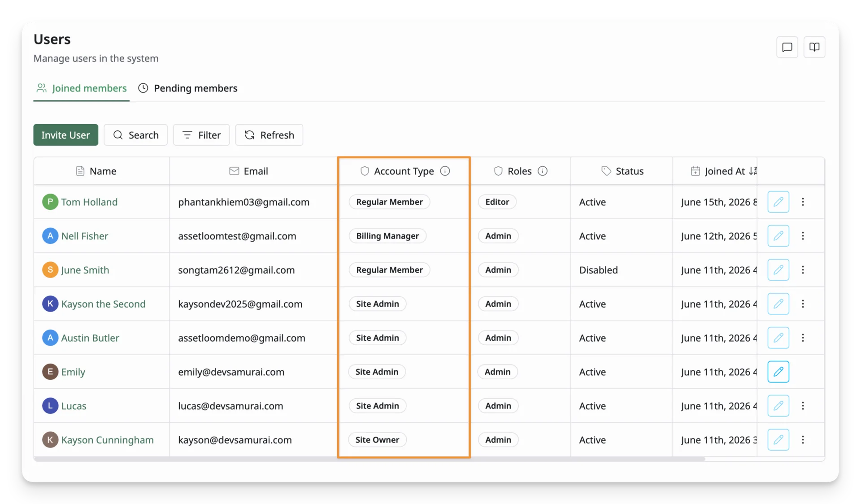Screen dimensions: 861x504
Task: Open the Filter button
Action: [x=201, y=135]
